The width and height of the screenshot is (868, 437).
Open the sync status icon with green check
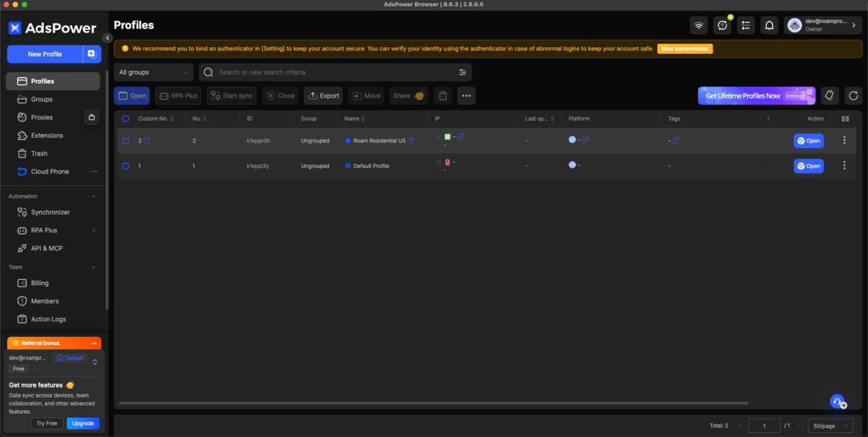pos(722,25)
